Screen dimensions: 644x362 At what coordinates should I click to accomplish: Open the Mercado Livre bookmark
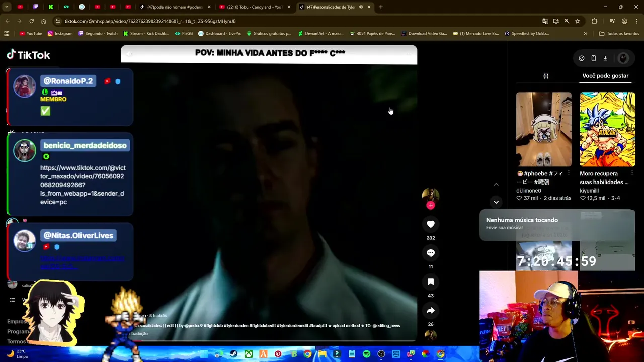(475, 34)
